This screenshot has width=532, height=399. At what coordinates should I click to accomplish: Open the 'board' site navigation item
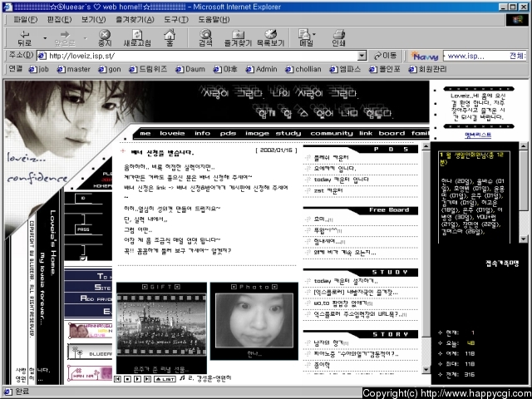pyautogui.click(x=392, y=133)
